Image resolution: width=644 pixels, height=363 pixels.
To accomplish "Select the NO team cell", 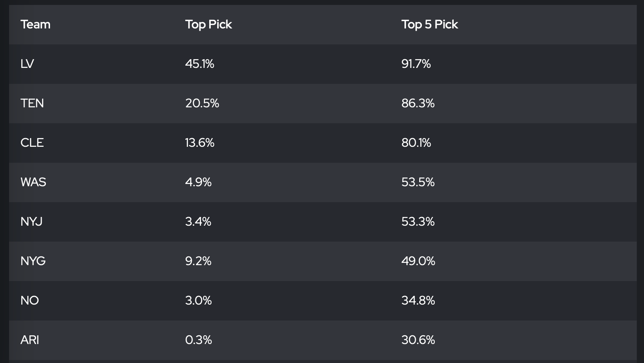I will [x=30, y=300].
